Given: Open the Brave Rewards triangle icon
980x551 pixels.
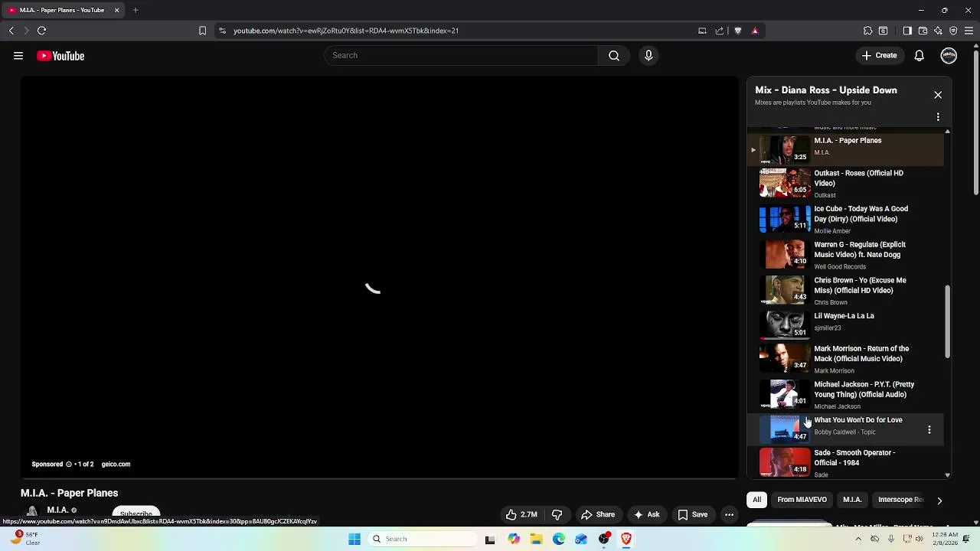Looking at the screenshot, I should 755,31.
